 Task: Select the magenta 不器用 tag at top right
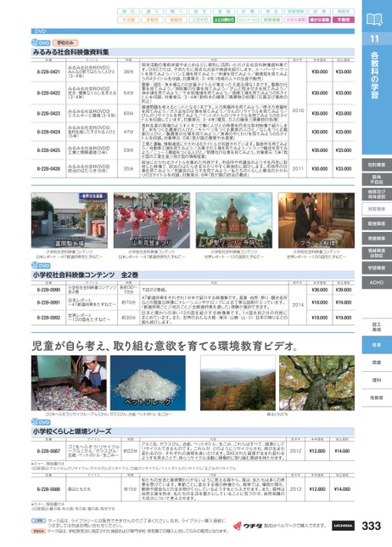344,20
